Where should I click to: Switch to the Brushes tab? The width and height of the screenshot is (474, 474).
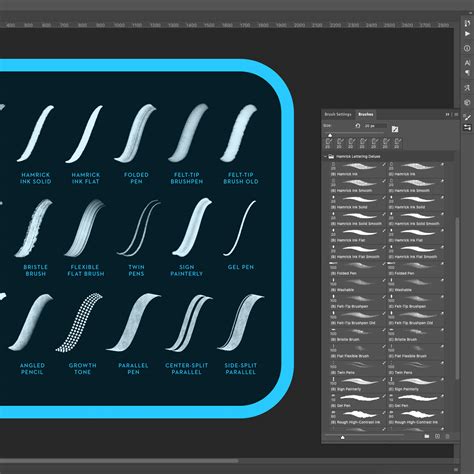point(366,114)
